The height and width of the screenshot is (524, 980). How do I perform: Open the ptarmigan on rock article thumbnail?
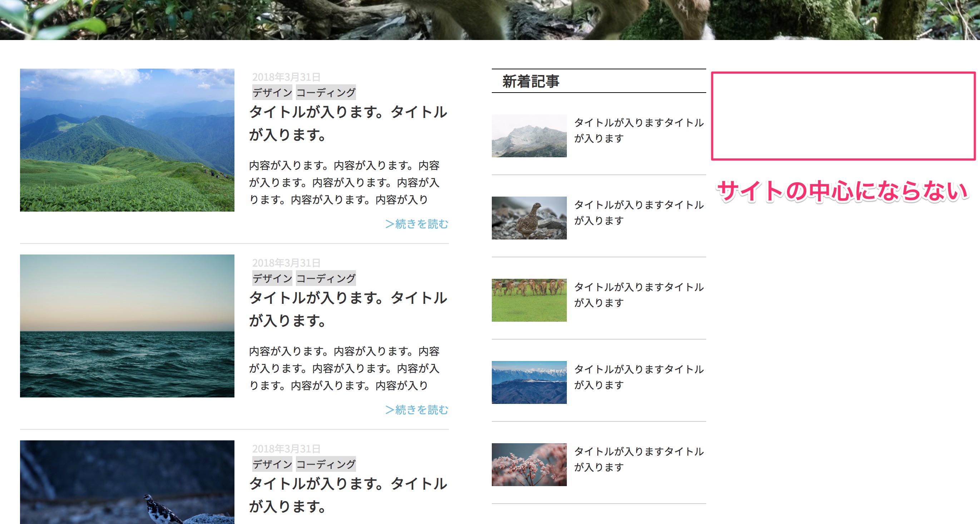127,482
